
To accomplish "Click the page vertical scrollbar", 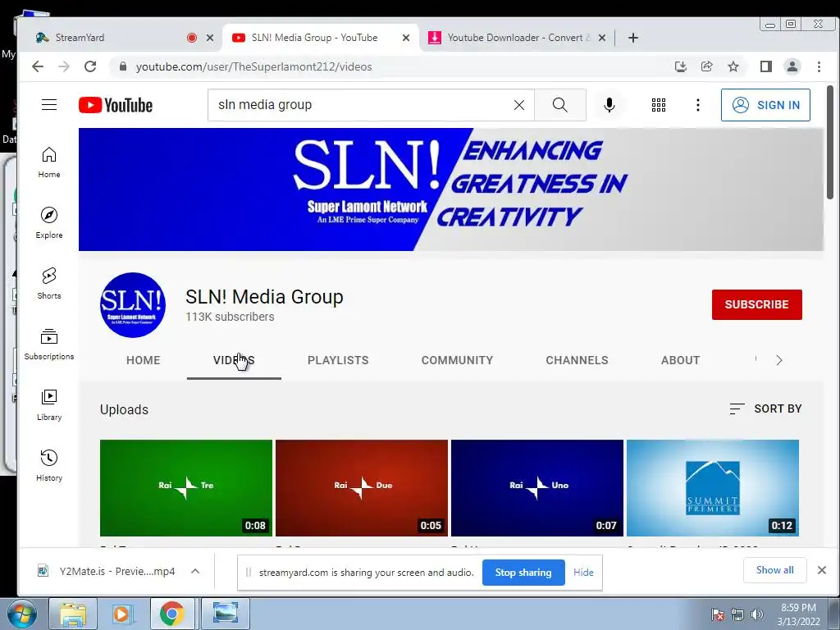I will 830,143.
